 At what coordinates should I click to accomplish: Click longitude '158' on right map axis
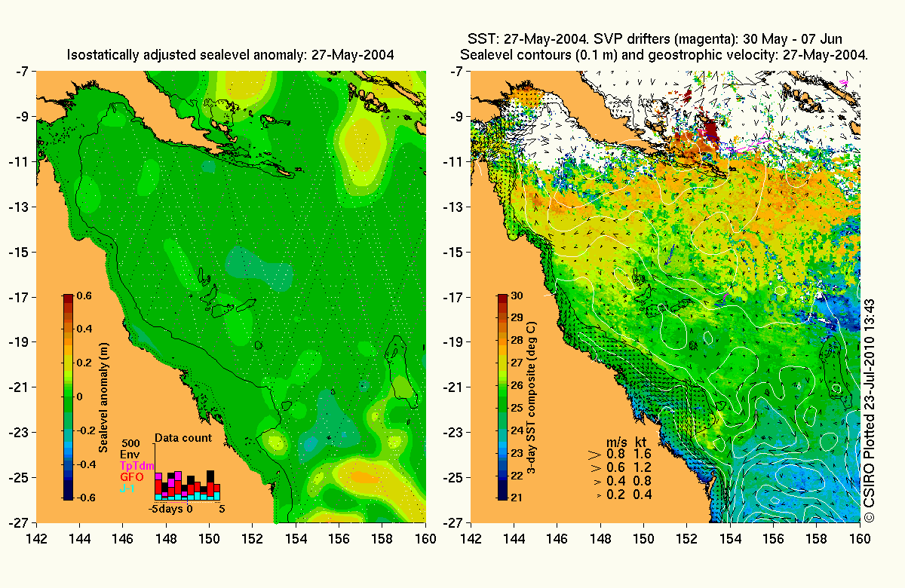[817, 538]
